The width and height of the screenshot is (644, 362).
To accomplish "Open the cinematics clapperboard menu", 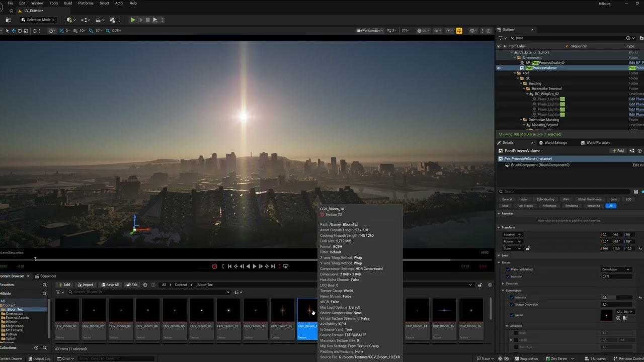I will tap(100, 20).
